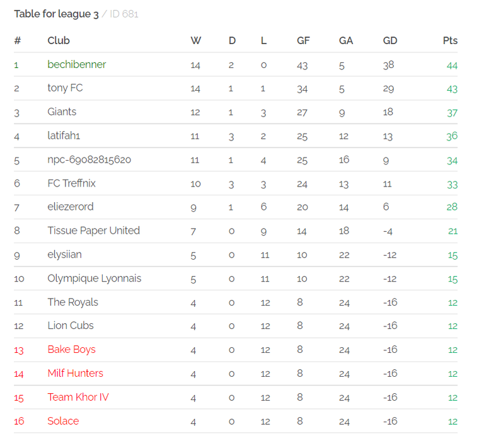Screen dimensions: 484x448
Task: Open Lion Cubs club page
Action: pos(71,326)
